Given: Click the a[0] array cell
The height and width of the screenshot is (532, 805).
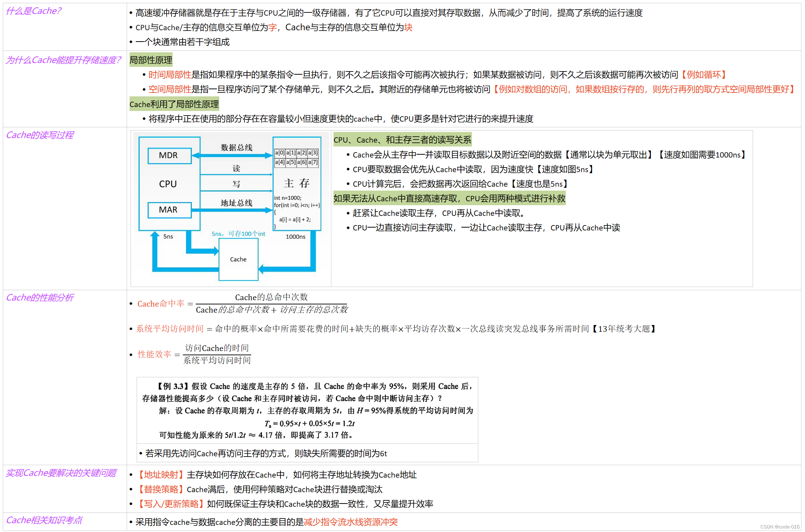Looking at the screenshot, I should (280, 153).
